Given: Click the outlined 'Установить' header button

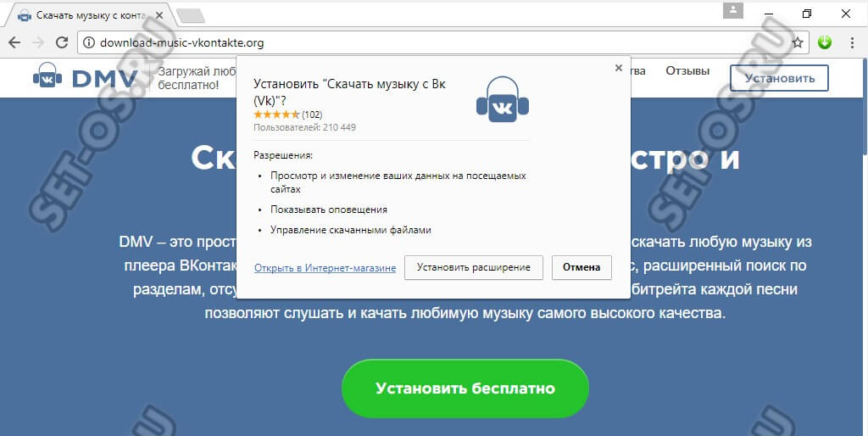Looking at the screenshot, I should click(x=780, y=78).
